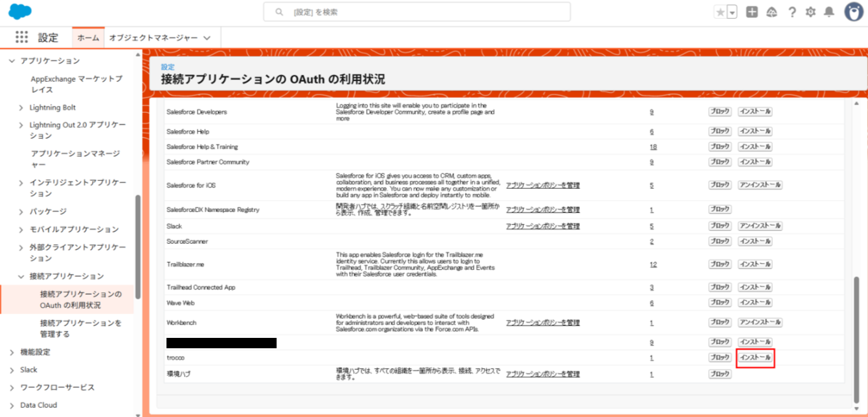This screenshot has height=417, width=868.
Task: Uninstall the Workbench app
Action: pos(760,322)
